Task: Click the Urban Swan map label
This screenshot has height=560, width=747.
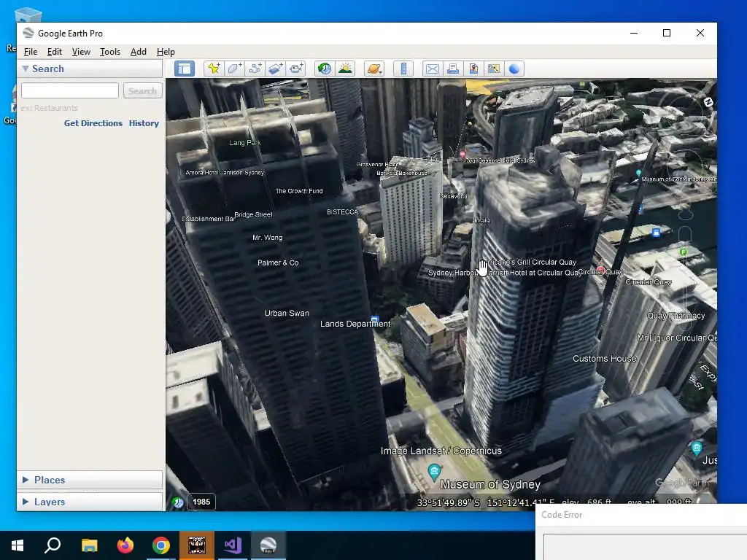Action: 287,313
